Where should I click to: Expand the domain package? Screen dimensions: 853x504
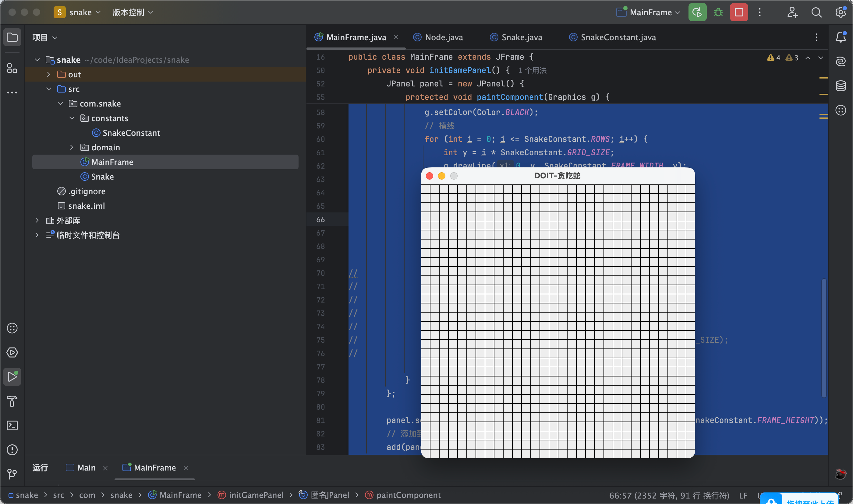[x=72, y=147]
